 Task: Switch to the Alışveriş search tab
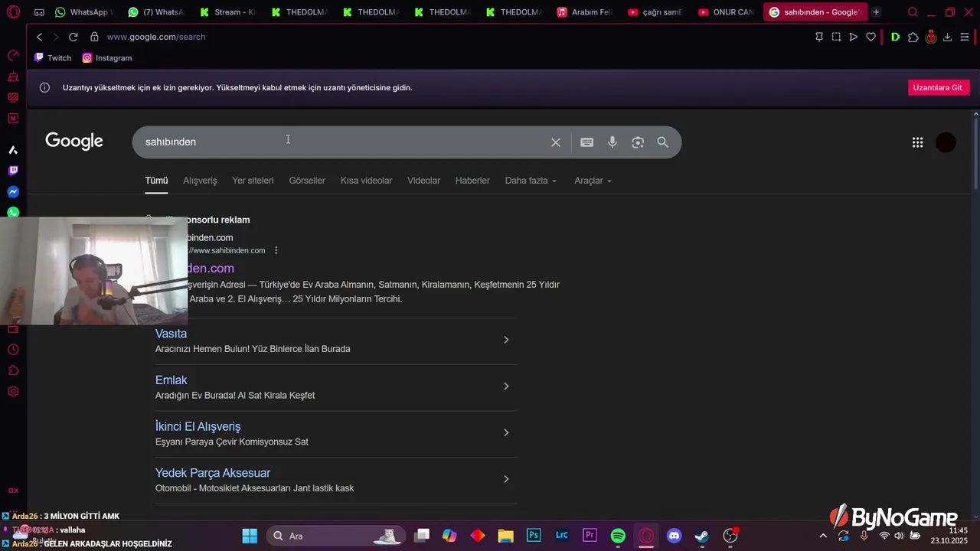[200, 181]
